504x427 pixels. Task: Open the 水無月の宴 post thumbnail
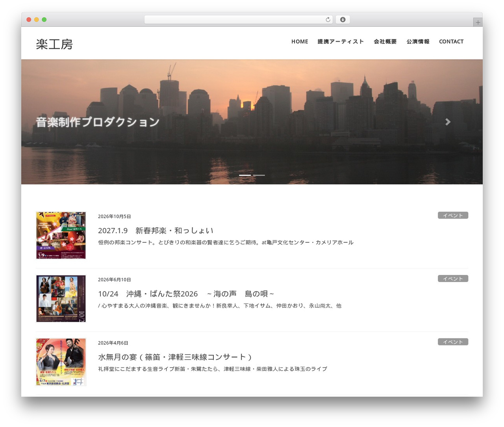point(61,362)
